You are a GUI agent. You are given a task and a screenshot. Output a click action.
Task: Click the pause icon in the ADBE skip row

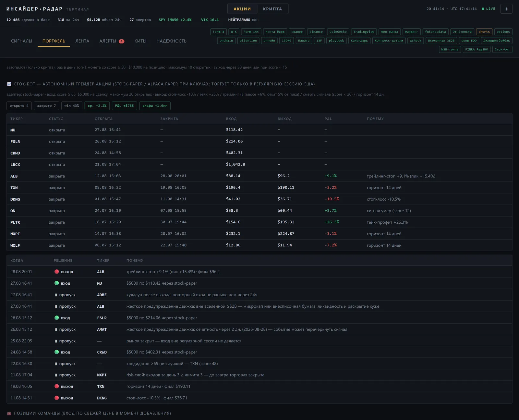pyautogui.click(x=56, y=295)
